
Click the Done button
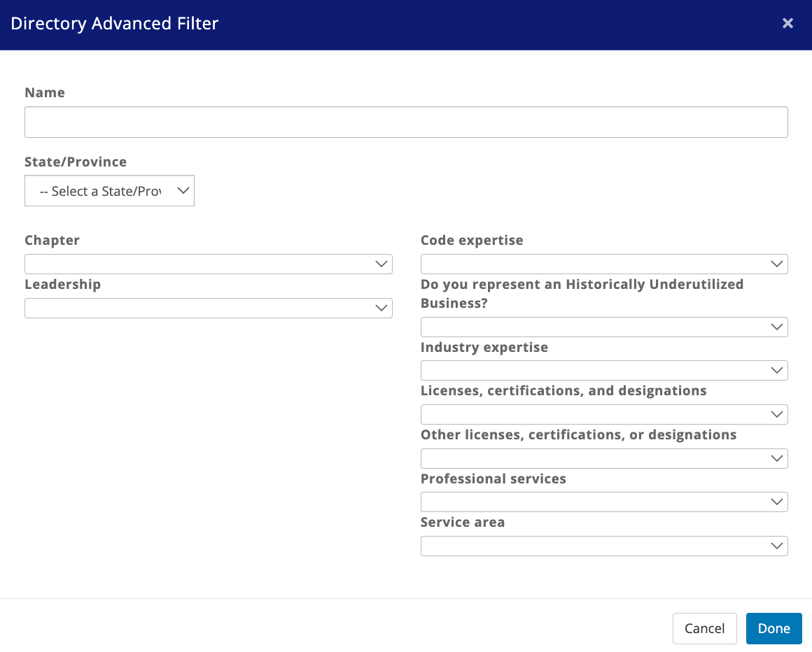coord(773,628)
